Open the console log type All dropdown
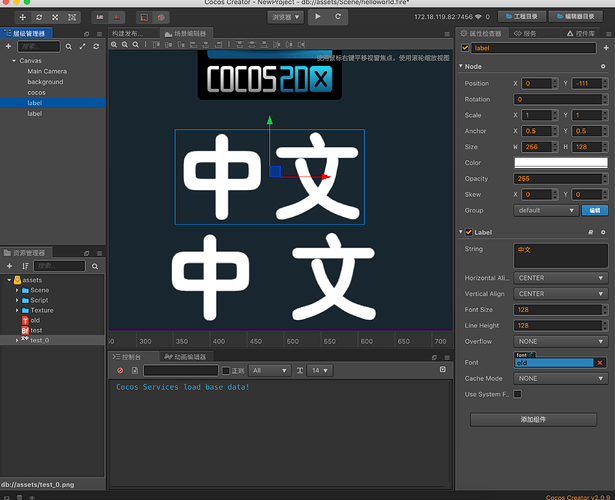Viewport: 615px width, 500px height. pyautogui.click(x=269, y=371)
